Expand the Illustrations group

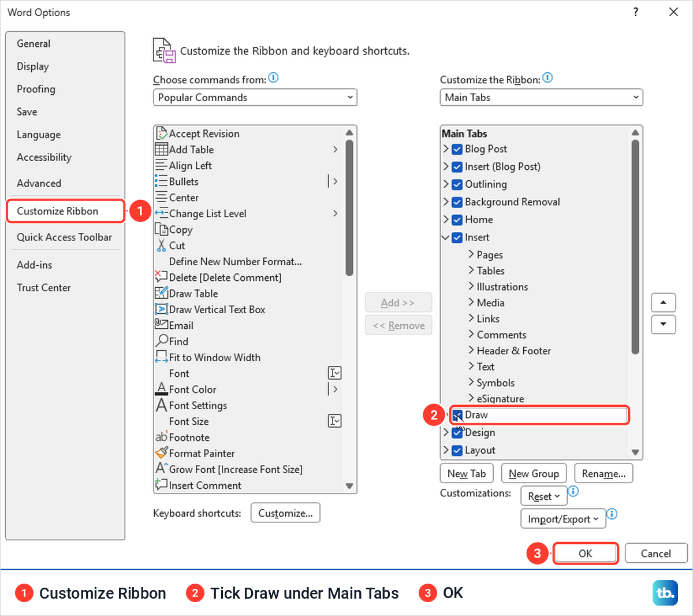(471, 286)
